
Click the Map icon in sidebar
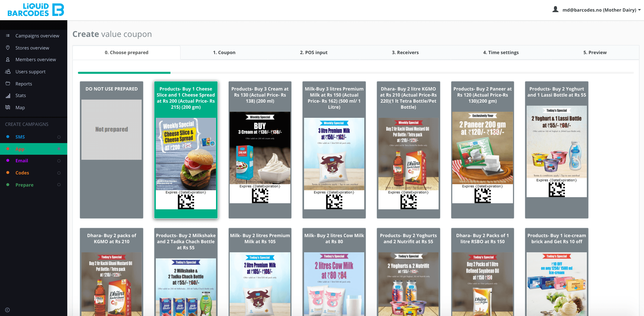pos(8,107)
